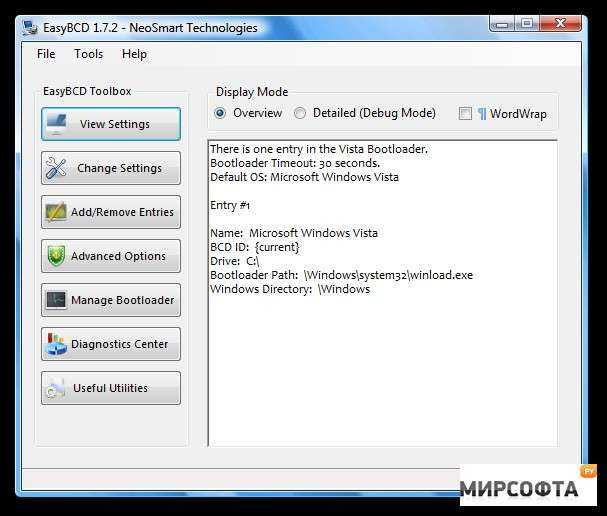The height and width of the screenshot is (516, 607).
Task: Click the pencil icon on Add/Remove Entries
Action: [57, 212]
